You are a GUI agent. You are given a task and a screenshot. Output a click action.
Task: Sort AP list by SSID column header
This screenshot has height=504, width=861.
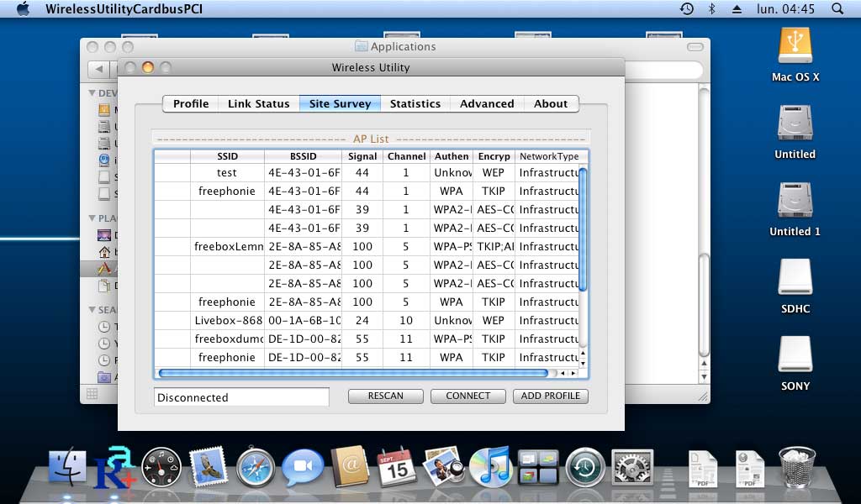click(227, 156)
